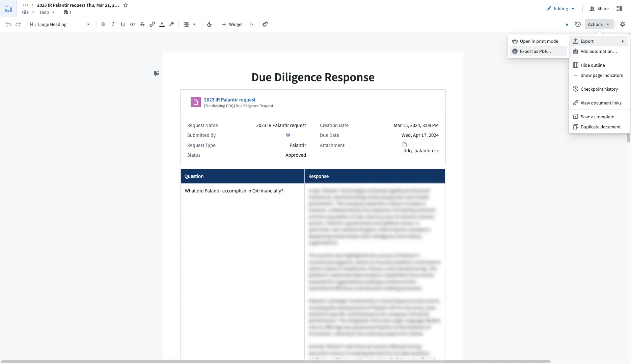
Task: Share the document
Action: pos(599,8)
